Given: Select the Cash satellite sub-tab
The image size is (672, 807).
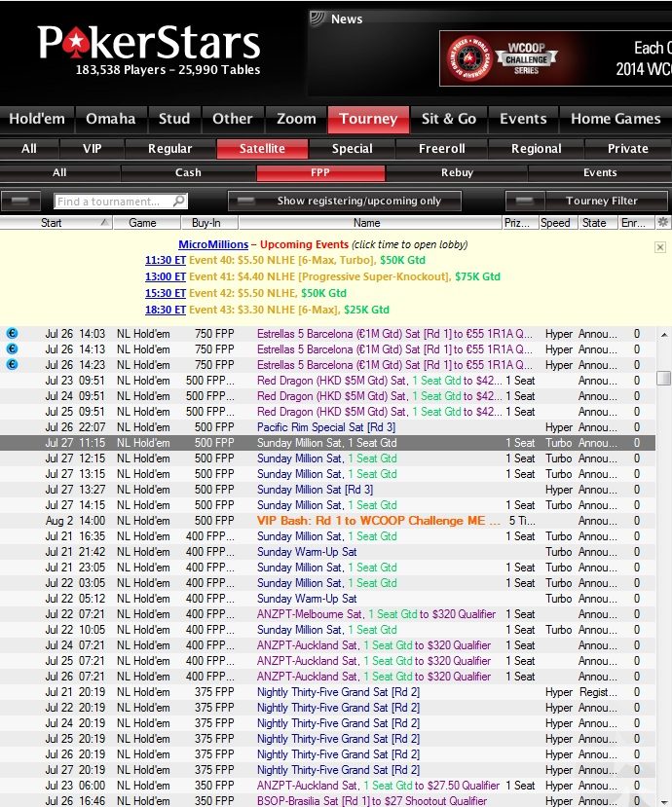Looking at the screenshot, I should (x=188, y=173).
